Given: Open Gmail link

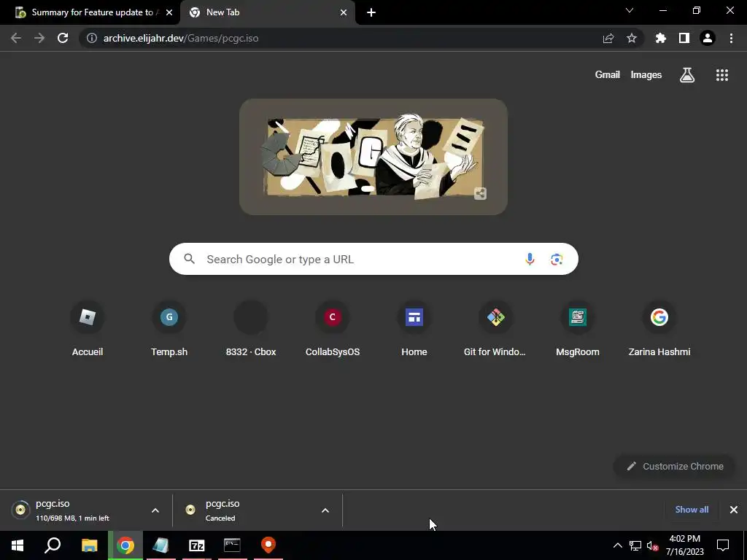Looking at the screenshot, I should point(608,75).
